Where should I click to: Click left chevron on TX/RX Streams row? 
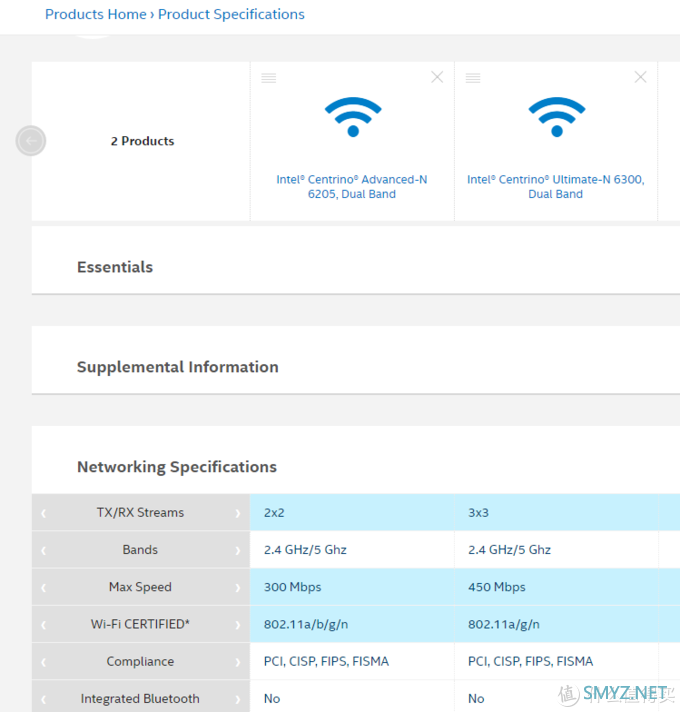[x=44, y=513]
